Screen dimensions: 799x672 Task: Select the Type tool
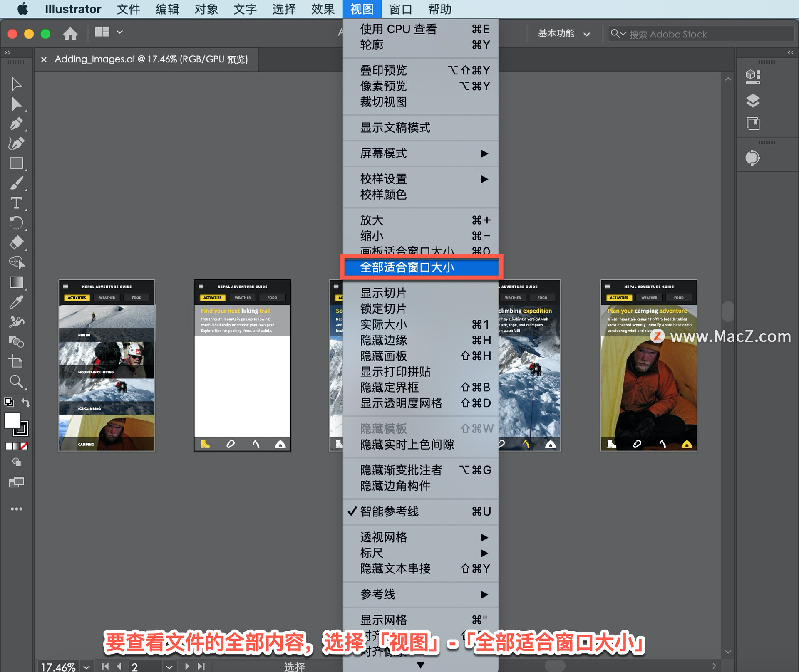click(17, 203)
